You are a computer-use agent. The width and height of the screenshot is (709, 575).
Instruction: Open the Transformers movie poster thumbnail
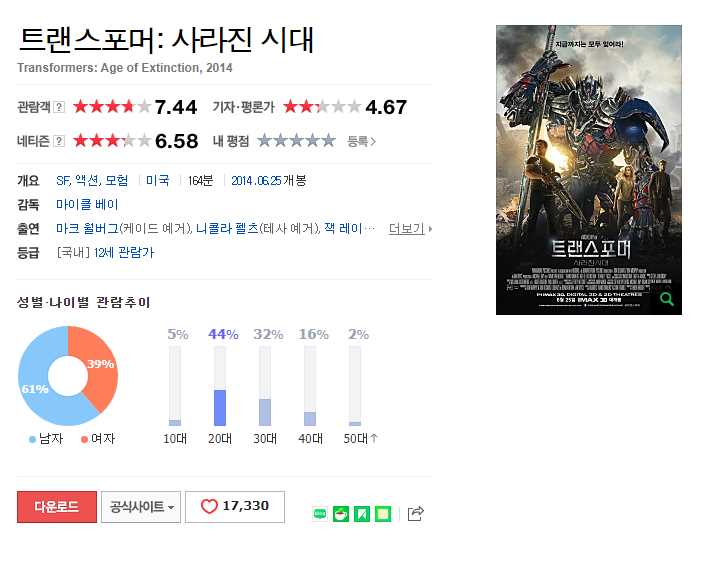(x=589, y=170)
